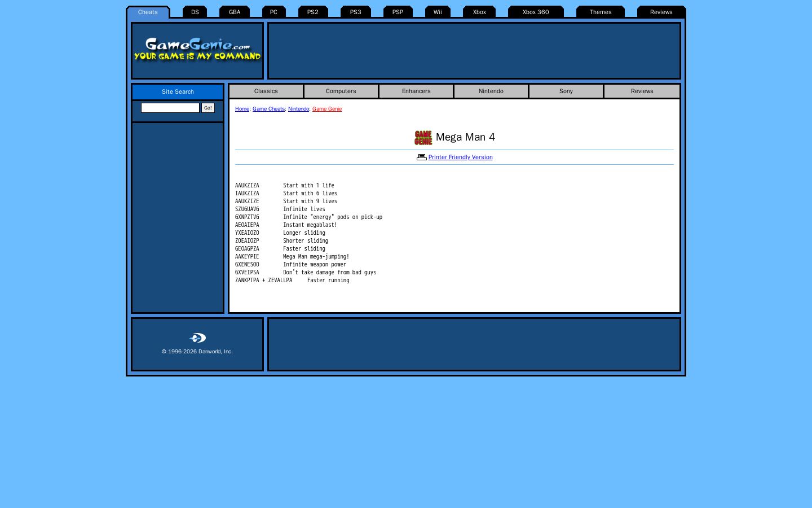Click the 'Infinite "energy" pods on pick-up' text
The height and width of the screenshot is (508, 812).
pyautogui.click(x=333, y=217)
